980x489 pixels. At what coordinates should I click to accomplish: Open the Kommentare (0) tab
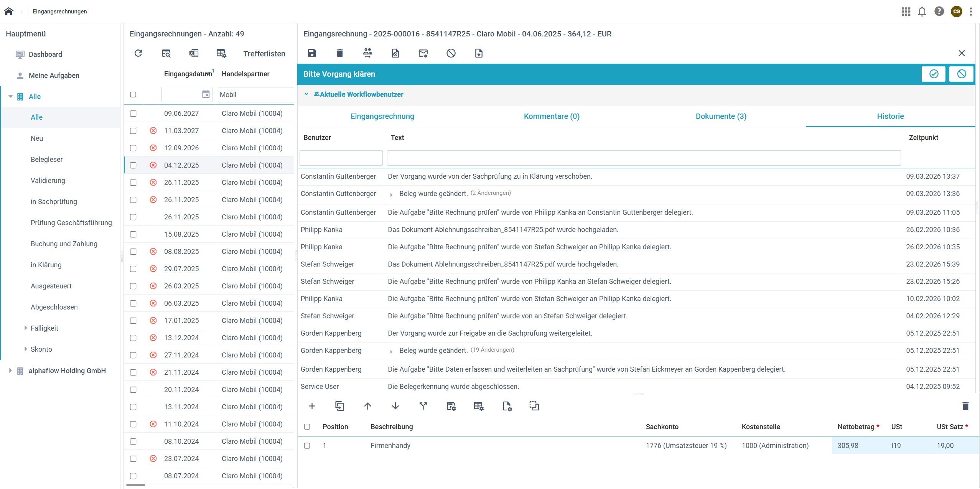coord(551,116)
